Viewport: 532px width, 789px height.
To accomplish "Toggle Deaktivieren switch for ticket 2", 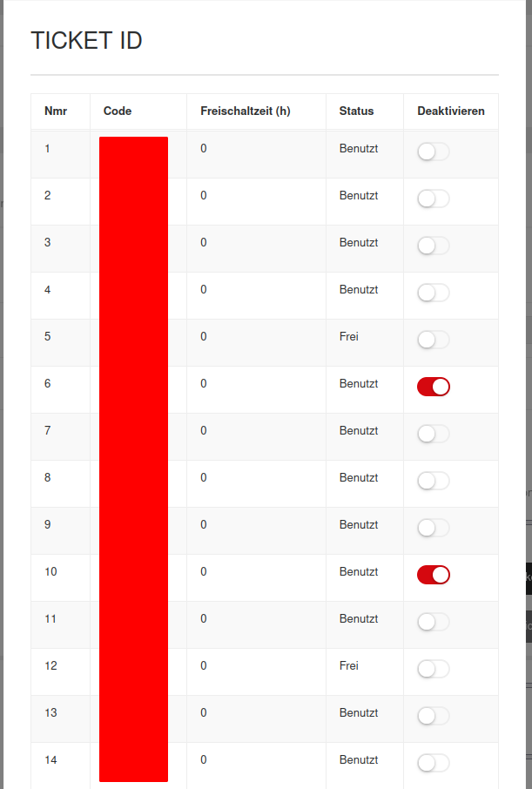I will tap(433, 199).
